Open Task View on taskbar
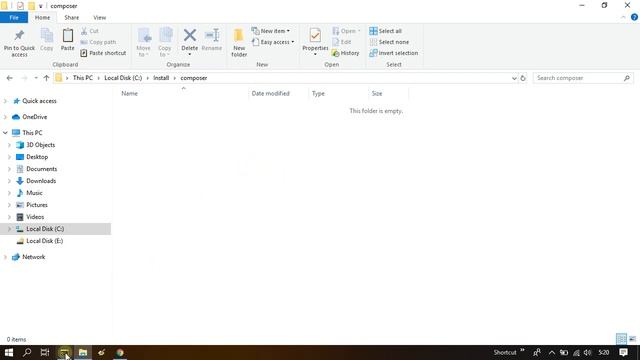Image resolution: width=640 pixels, height=360 pixels. point(45,353)
